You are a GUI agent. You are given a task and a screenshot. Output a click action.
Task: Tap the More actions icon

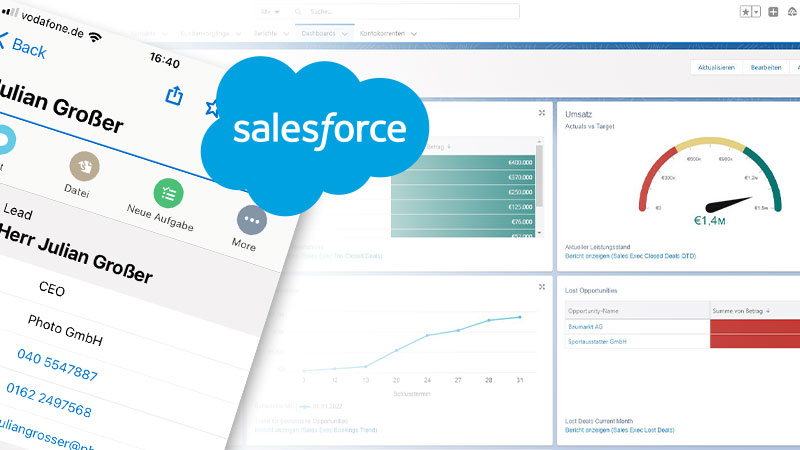[252, 220]
